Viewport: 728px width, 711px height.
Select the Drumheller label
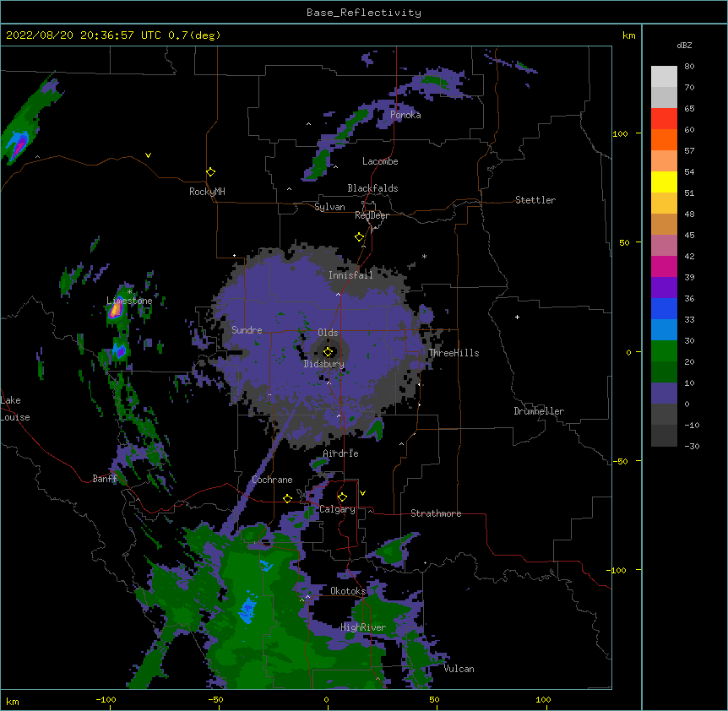[x=539, y=411]
